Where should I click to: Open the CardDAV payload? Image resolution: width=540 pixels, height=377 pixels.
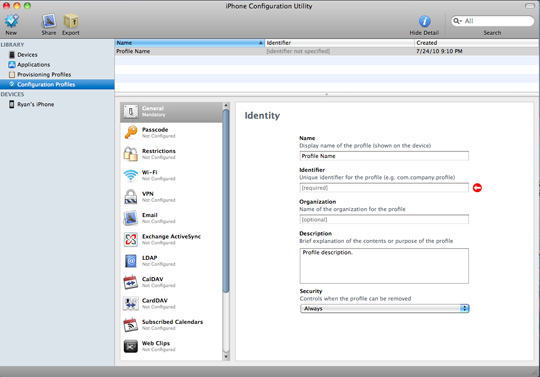pyautogui.click(x=171, y=303)
